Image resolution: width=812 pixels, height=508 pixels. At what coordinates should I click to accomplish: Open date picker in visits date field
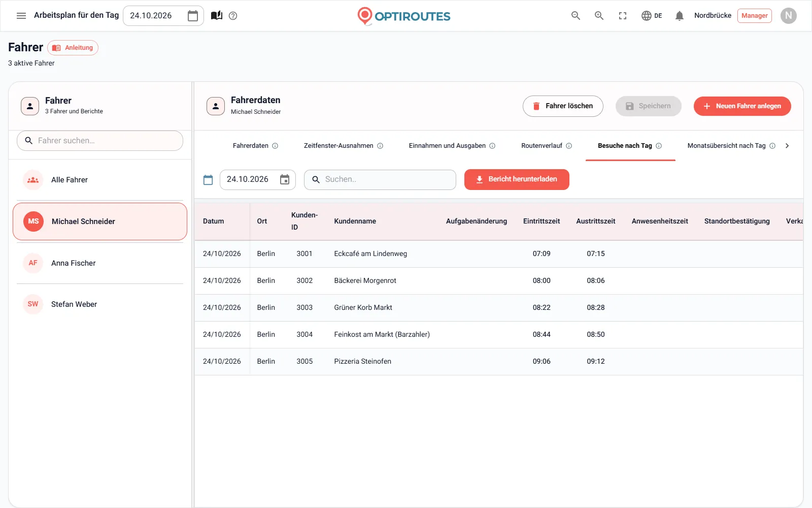click(285, 180)
